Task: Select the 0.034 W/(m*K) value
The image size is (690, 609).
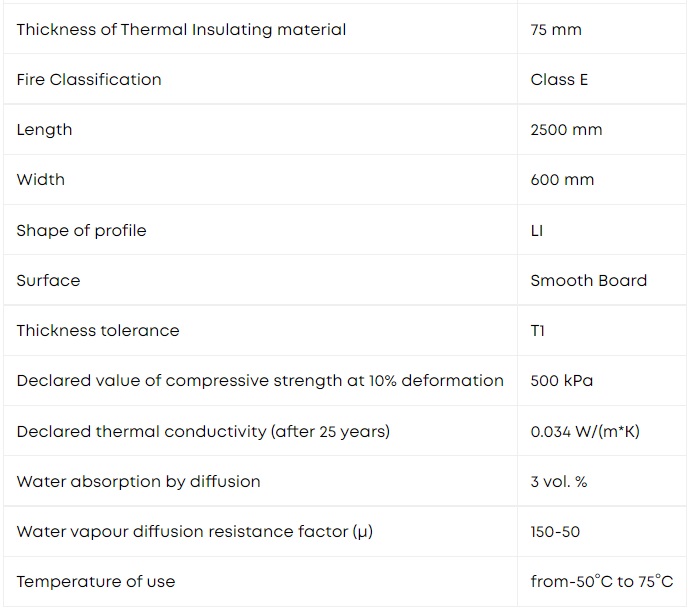Action: click(585, 432)
